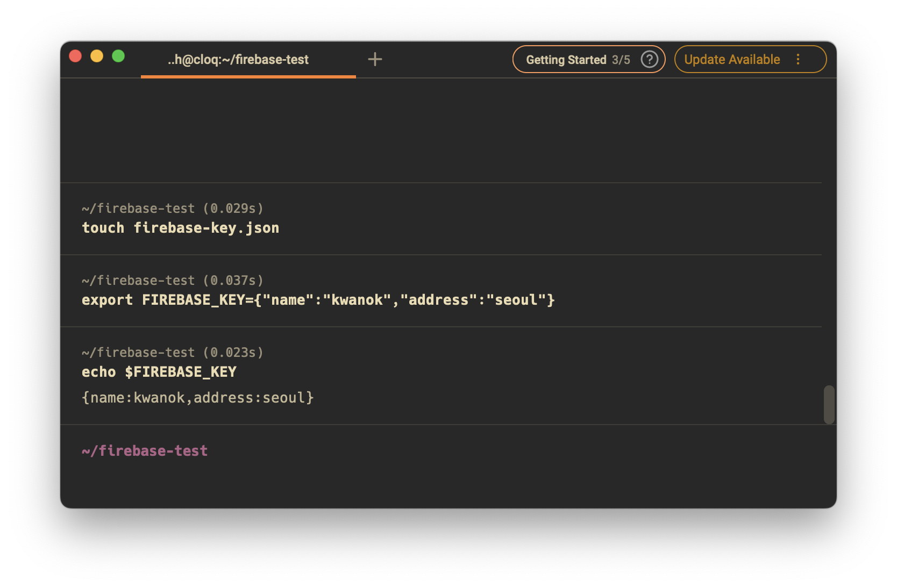
Task: Click the ~/firebase-test (0.037s) header
Action: pos(173,281)
